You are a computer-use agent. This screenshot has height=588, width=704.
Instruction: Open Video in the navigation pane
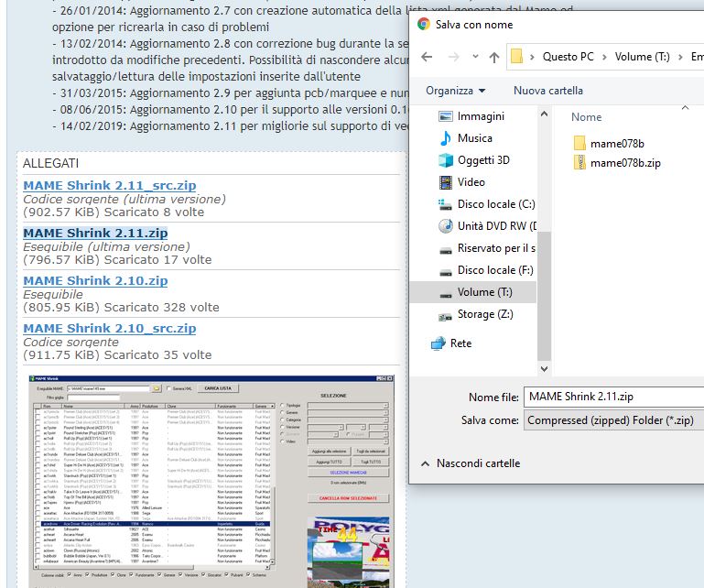coord(471,182)
